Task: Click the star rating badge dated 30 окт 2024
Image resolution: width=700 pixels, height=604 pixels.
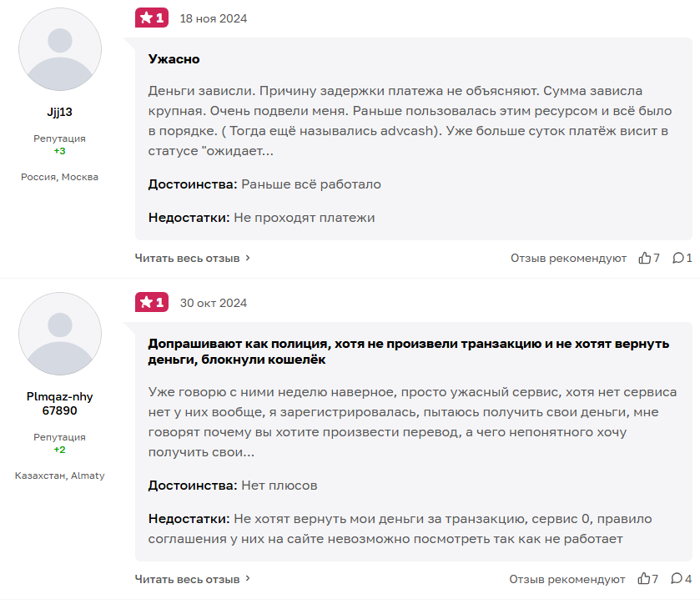Action: pyautogui.click(x=152, y=302)
